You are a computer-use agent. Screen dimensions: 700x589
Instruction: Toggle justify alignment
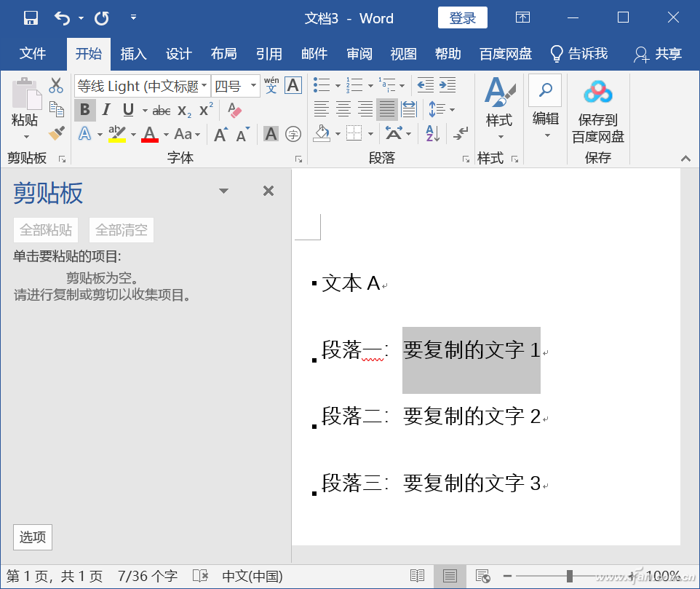(386, 108)
